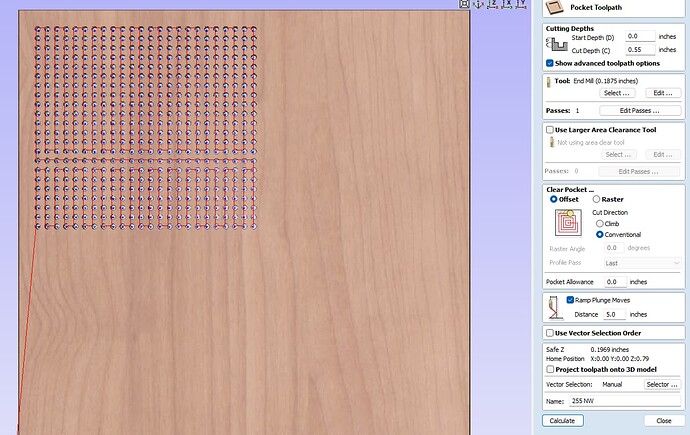Enable Use Larger Area Clearance Tool

pos(550,130)
